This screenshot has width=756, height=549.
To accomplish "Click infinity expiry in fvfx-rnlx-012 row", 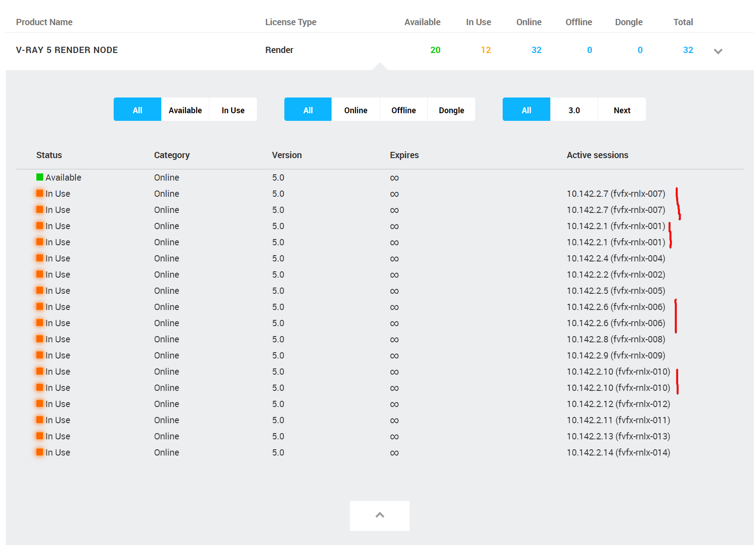I will (x=394, y=404).
